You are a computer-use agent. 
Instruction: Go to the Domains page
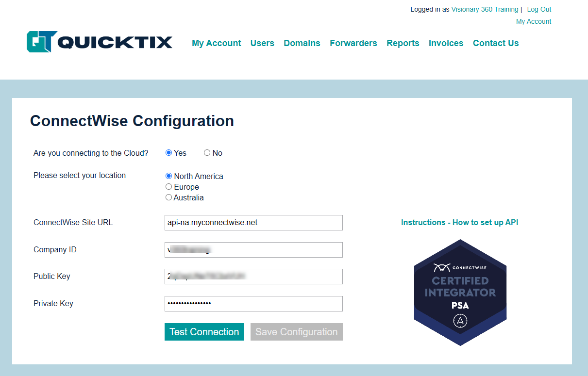(x=302, y=43)
